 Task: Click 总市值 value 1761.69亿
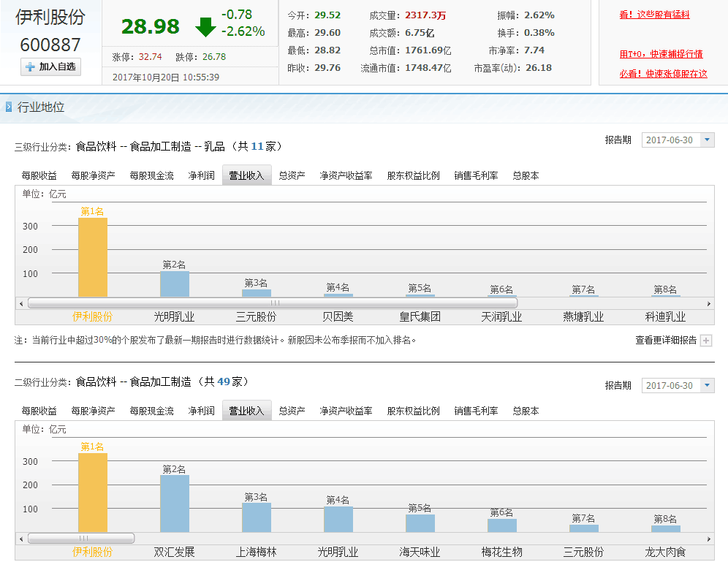tap(428, 50)
